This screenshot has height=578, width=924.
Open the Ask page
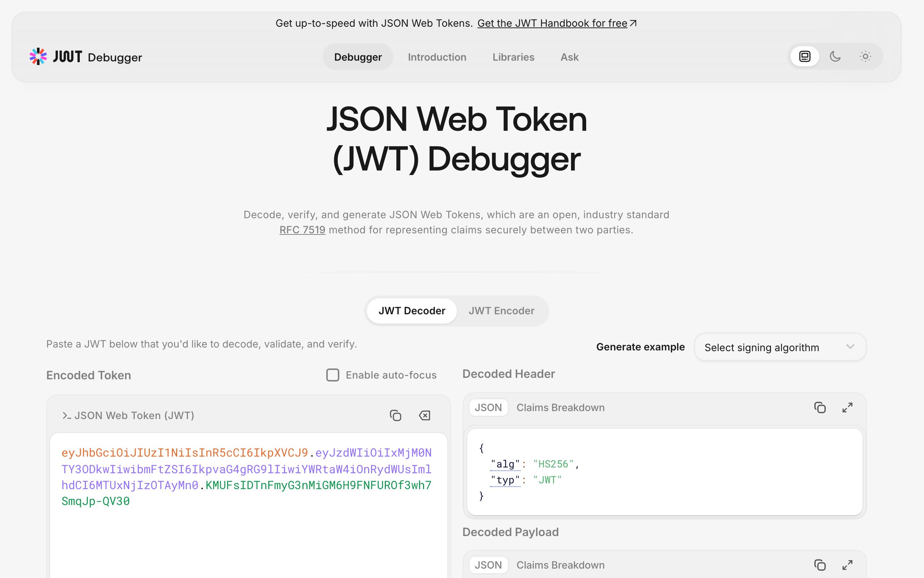click(x=569, y=57)
